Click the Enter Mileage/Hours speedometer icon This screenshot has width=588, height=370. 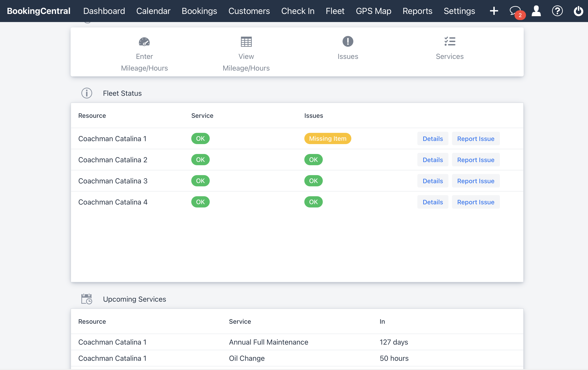(144, 42)
